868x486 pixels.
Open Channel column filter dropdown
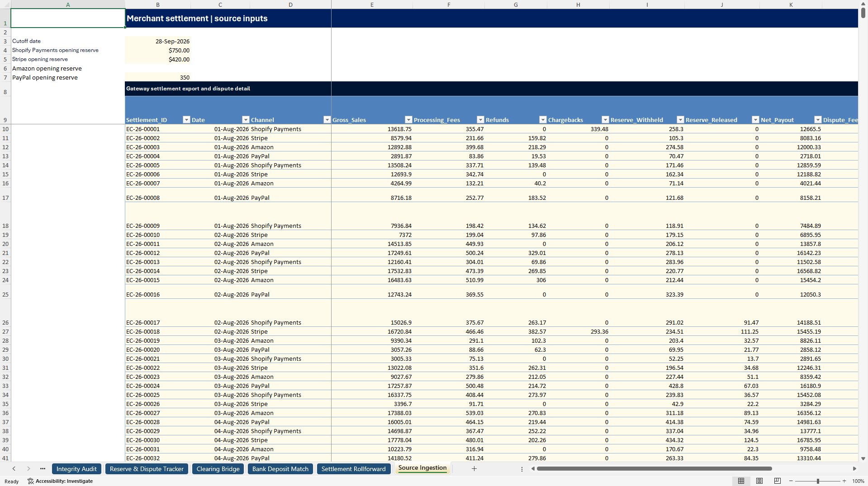[x=327, y=120]
